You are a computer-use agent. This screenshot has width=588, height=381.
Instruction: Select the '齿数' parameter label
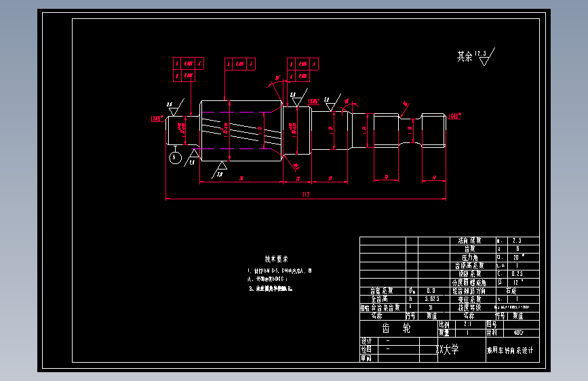click(x=470, y=249)
